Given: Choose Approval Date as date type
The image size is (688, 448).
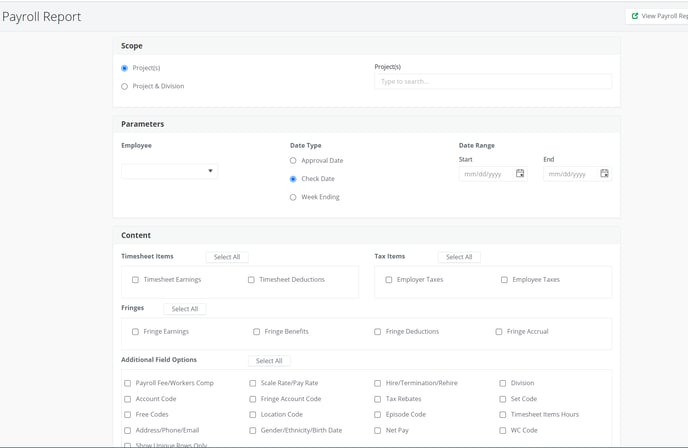Looking at the screenshot, I should coord(293,161).
